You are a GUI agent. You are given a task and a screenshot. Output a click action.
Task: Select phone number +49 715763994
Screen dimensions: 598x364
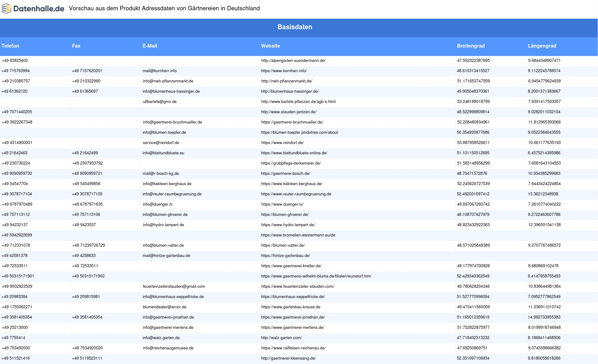click(16, 71)
